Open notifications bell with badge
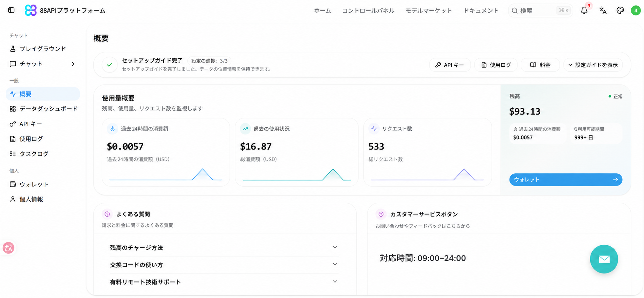This screenshot has width=644, height=298. click(x=584, y=10)
